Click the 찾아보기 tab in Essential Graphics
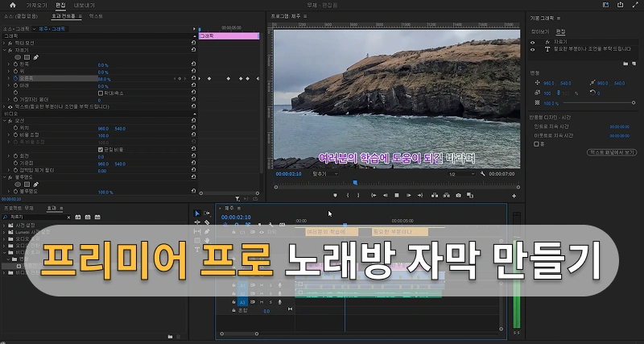644x344 pixels. (x=539, y=31)
